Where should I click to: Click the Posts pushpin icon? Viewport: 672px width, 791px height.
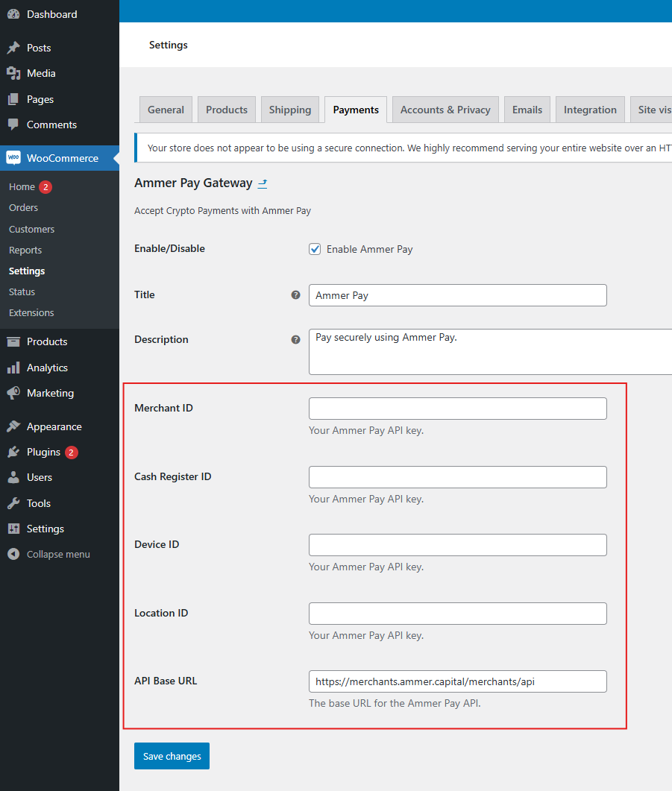click(13, 48)
